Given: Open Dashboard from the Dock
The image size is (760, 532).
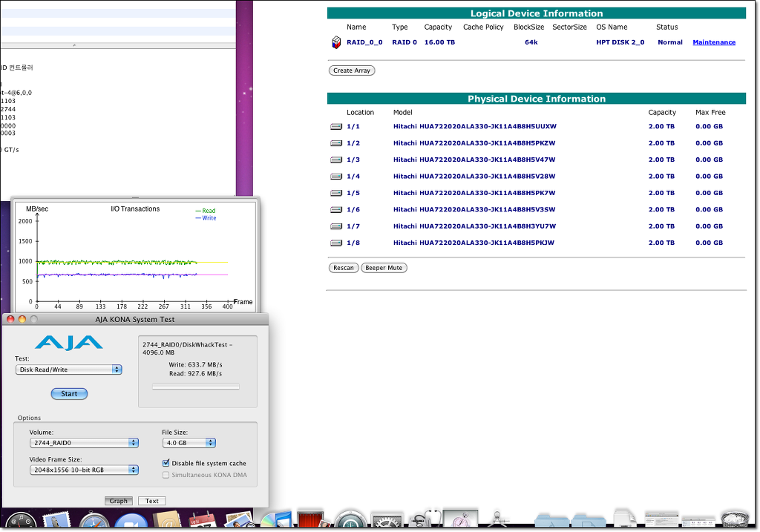Looking at the screenshot, I should (20, 521).
